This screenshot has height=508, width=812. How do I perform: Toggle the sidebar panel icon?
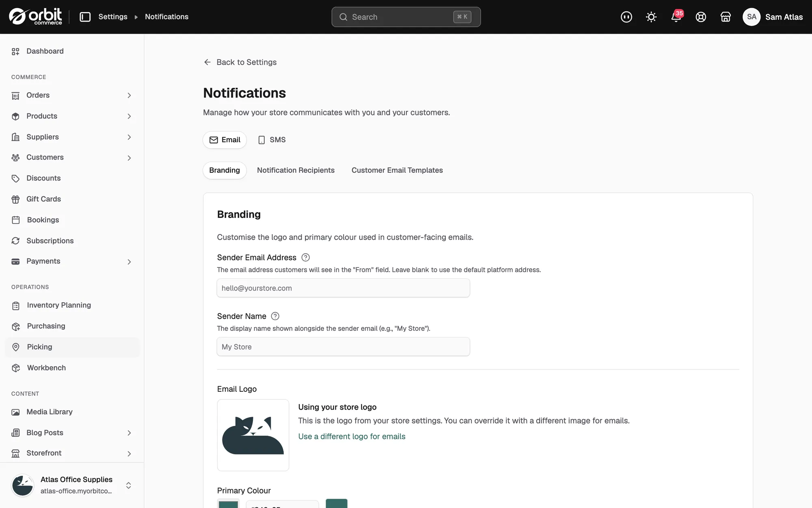[85, 17]
